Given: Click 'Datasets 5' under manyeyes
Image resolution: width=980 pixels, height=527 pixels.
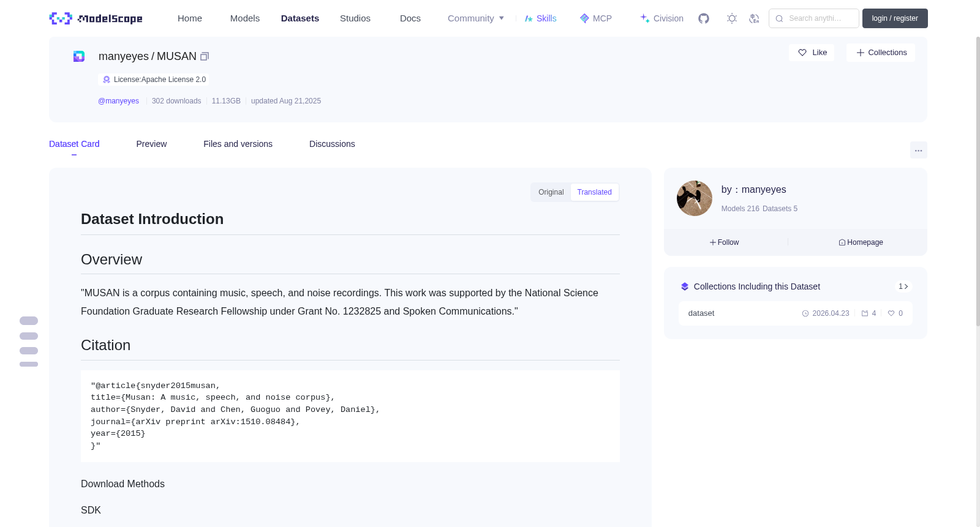Looking at the screenshot, I should [780, 209].
